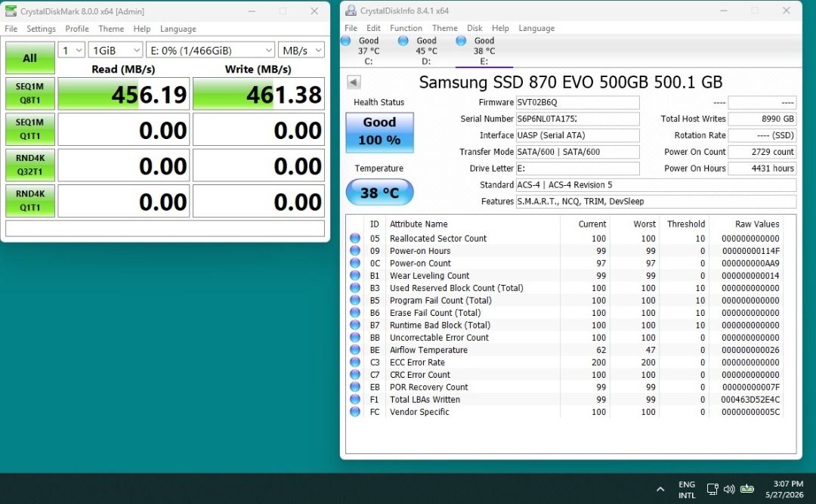The image size is (816, 504).
Task: Open CrystalDiskInfo Edit menu
Action: pyautogui.click(x=373, y=28)
